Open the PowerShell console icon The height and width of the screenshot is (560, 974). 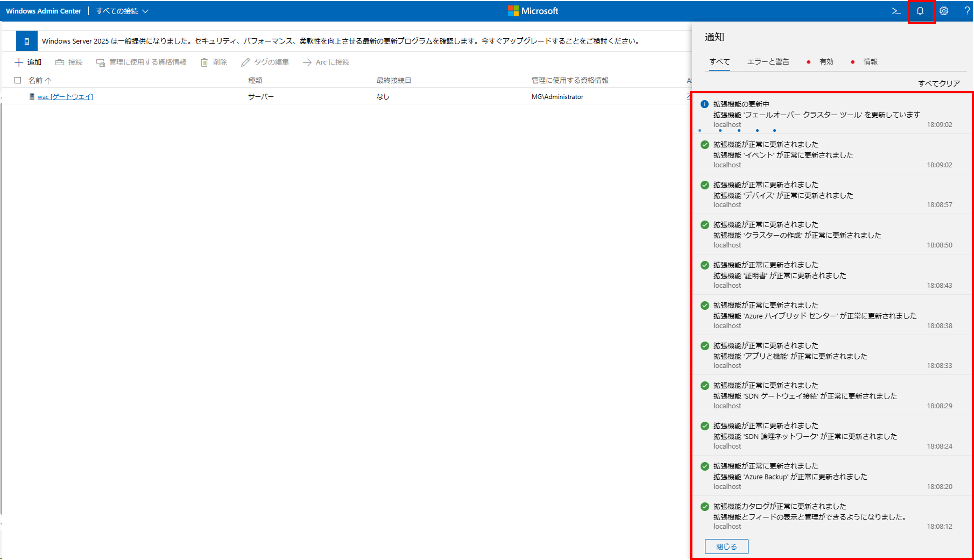point(896,11)
